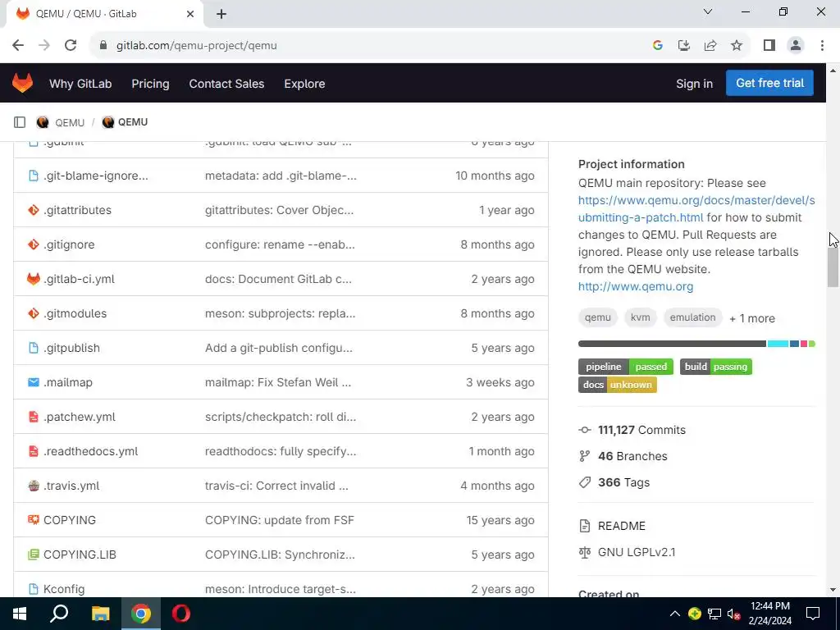Open the .gitlab-ci.yml file

coord(79,279)
